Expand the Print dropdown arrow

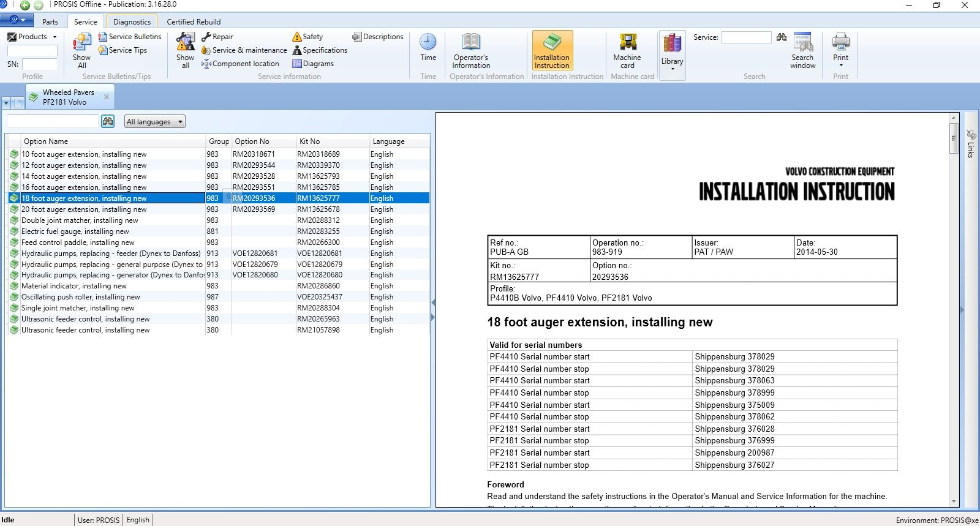click(840, 66)
